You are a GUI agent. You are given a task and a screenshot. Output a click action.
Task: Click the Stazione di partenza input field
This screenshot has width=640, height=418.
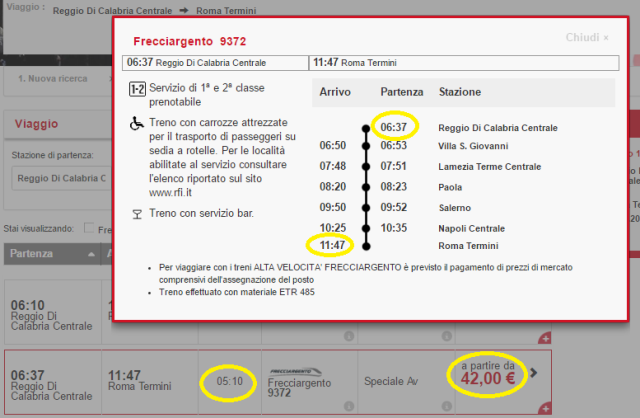pos(61,178)
